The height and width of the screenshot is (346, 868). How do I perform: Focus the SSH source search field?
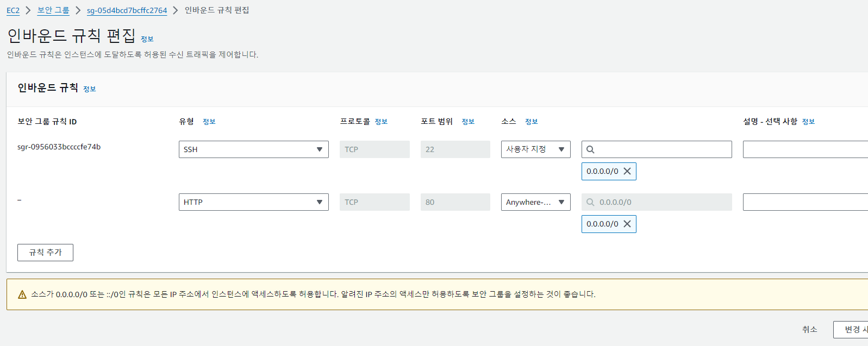click(657, 149)
